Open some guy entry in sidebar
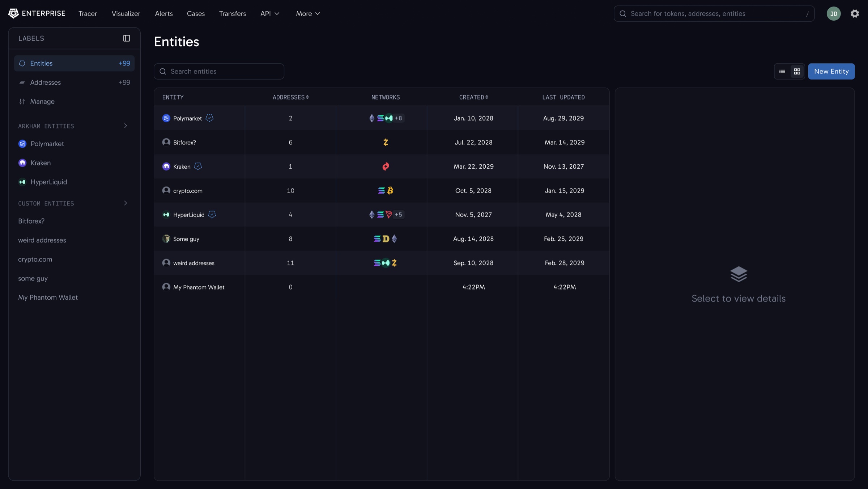This screenshot has width=868, height=489. [x=33, y=278]
